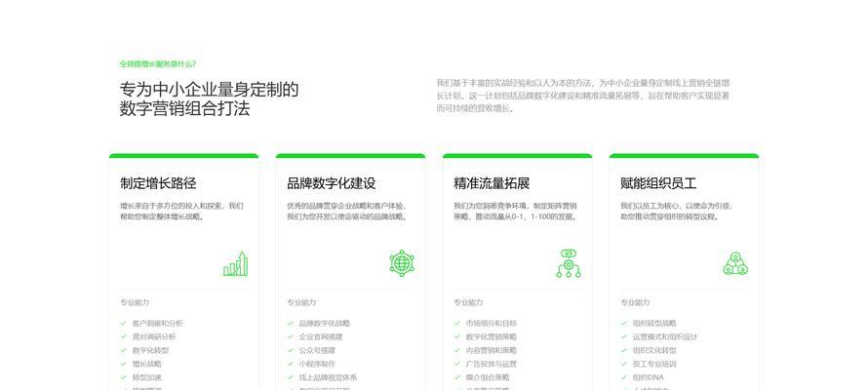Click the checkmark beside 小程序制作

tap(290, 364)
